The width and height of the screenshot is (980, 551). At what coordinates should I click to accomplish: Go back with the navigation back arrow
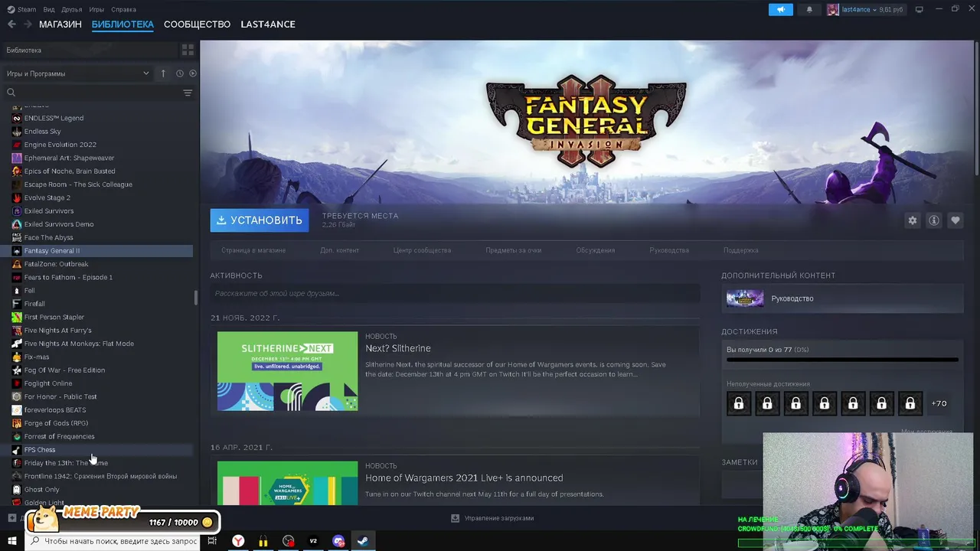(11, 24)
